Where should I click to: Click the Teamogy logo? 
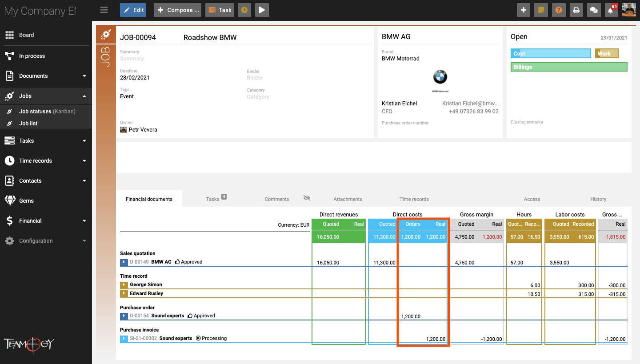pos(29,344)
